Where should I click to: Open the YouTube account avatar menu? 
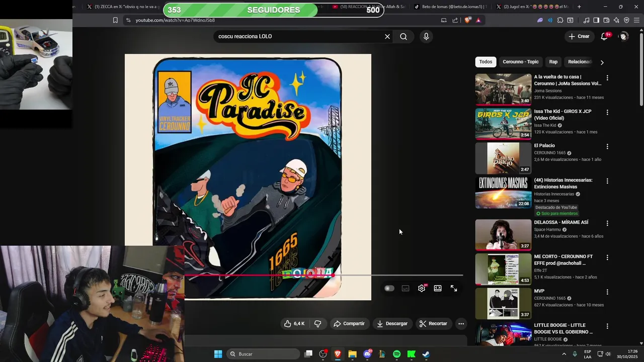(x=624, y=36)
